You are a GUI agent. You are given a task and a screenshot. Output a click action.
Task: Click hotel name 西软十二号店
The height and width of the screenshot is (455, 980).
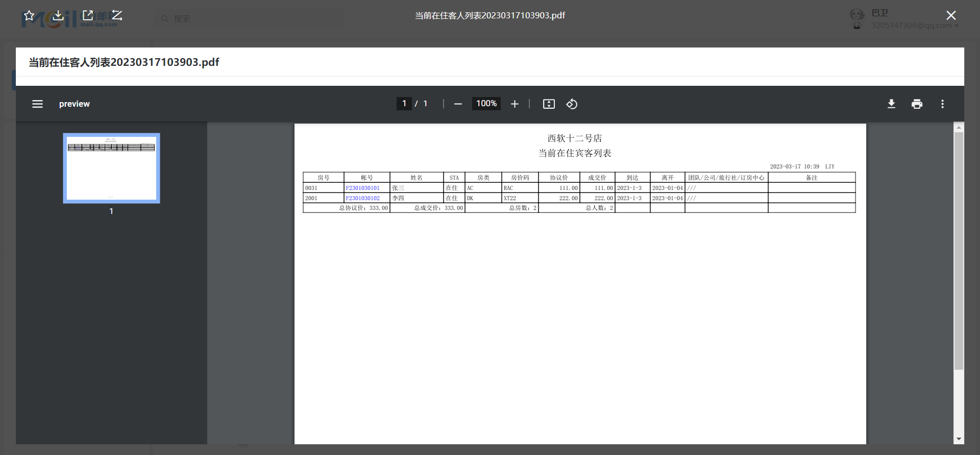point(575,138)
